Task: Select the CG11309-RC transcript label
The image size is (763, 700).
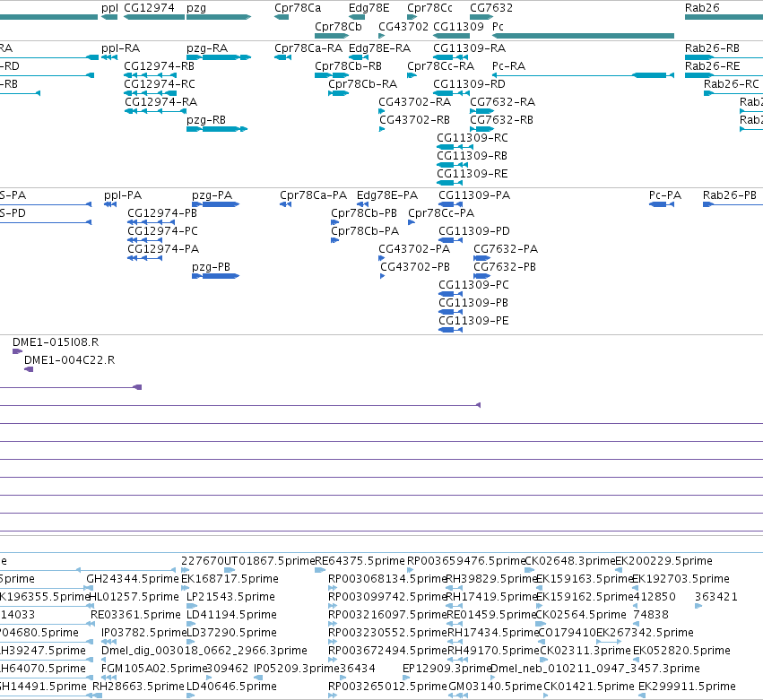Action: (473, 138)
